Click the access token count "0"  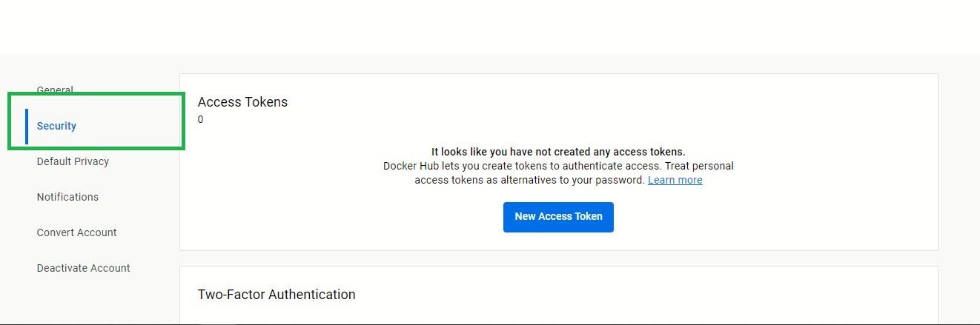201,120
